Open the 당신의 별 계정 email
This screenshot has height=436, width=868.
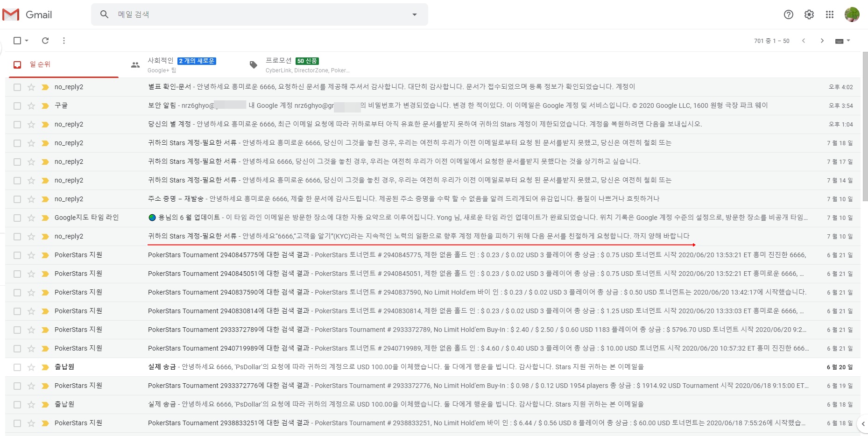click(434, 124)
